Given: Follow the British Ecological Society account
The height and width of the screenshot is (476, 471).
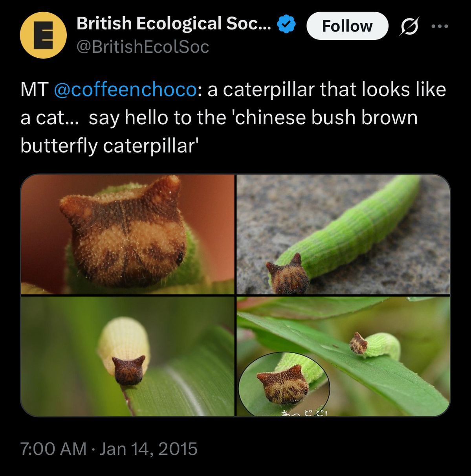Looking at the screenshot, I should [x=347, y=26].
